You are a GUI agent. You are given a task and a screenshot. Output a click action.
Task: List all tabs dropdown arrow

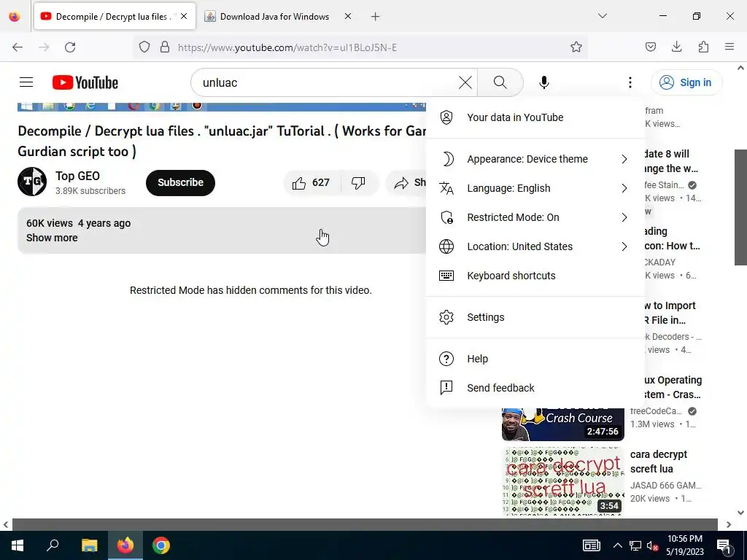click(x=602, y=16)
